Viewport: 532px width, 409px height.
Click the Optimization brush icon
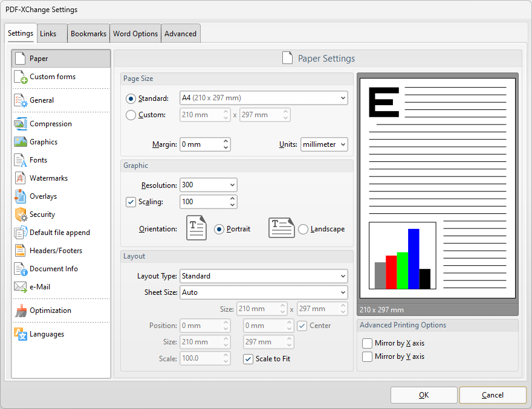coord(21,311)
